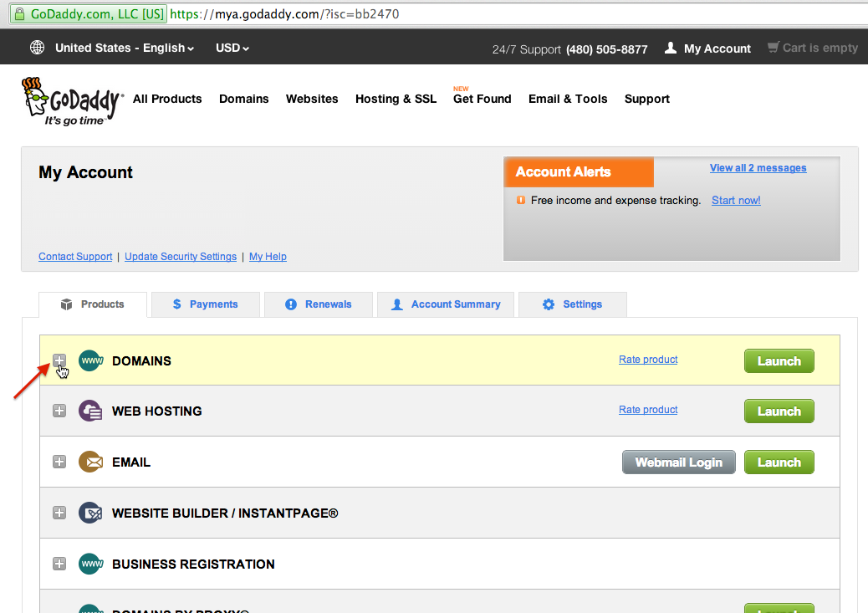Switch to the Products tab

tap(93, 304)
